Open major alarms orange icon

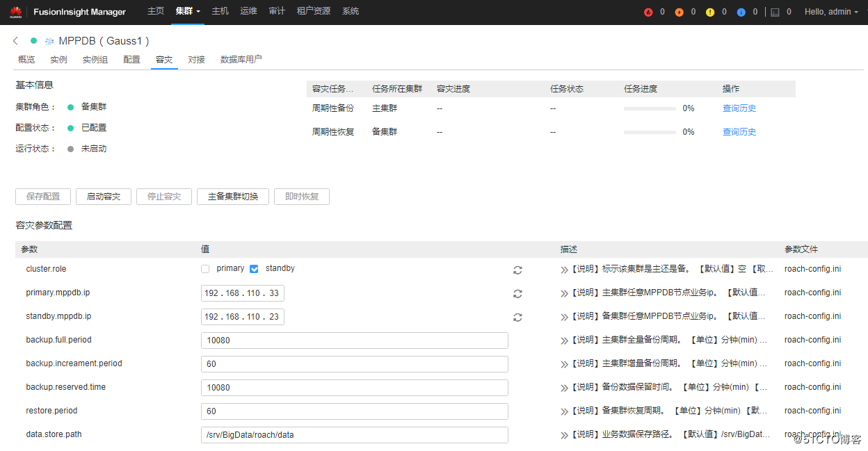tap(680, 12)
